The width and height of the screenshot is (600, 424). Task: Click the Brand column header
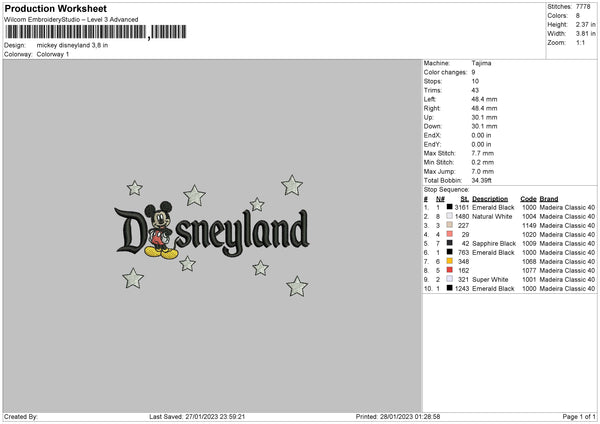click(549, 199)
